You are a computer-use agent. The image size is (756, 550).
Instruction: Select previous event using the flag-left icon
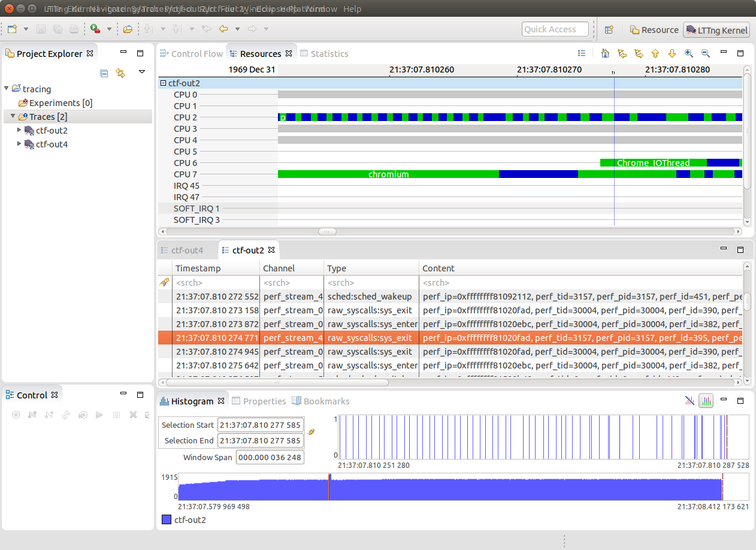pos(622,53)
